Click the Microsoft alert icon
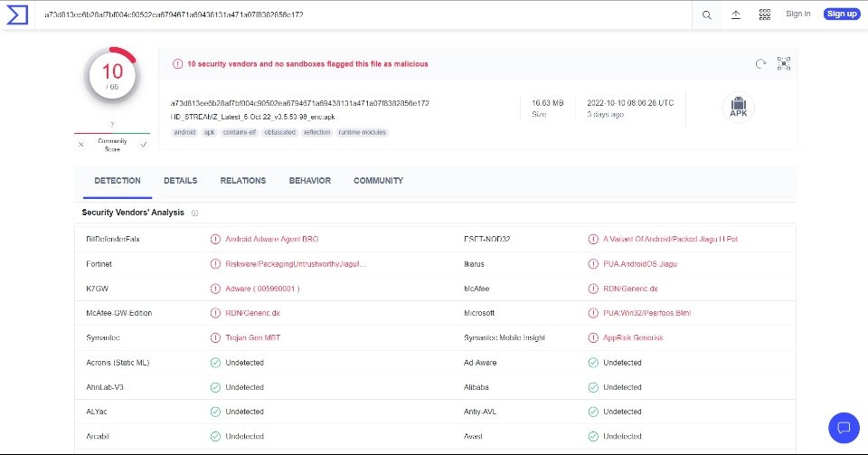Image resolution: width=868 pixels, height=455 pixels. (593, 313)
